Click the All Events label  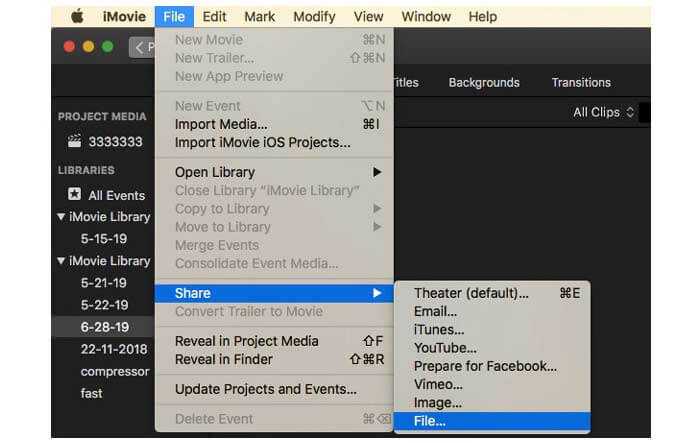pyautogui.click(x=117, y=196)
